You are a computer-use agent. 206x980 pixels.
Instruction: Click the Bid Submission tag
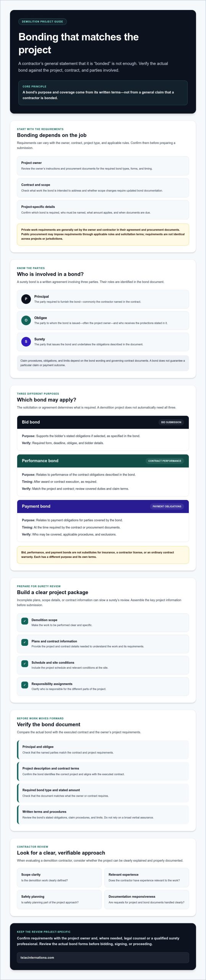[x=171, y=422]
